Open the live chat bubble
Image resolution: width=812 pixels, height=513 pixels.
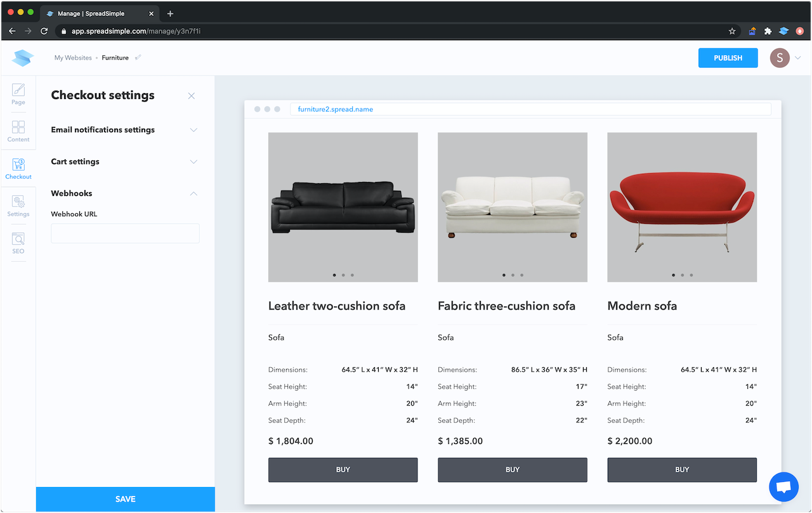click(783, 487)
